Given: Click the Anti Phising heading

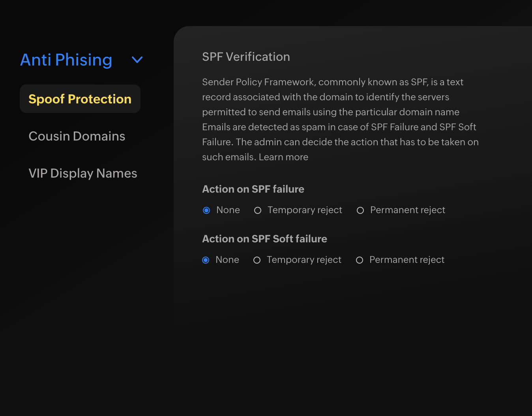Looking at the screenshot, I should click(x=66, y=60).
